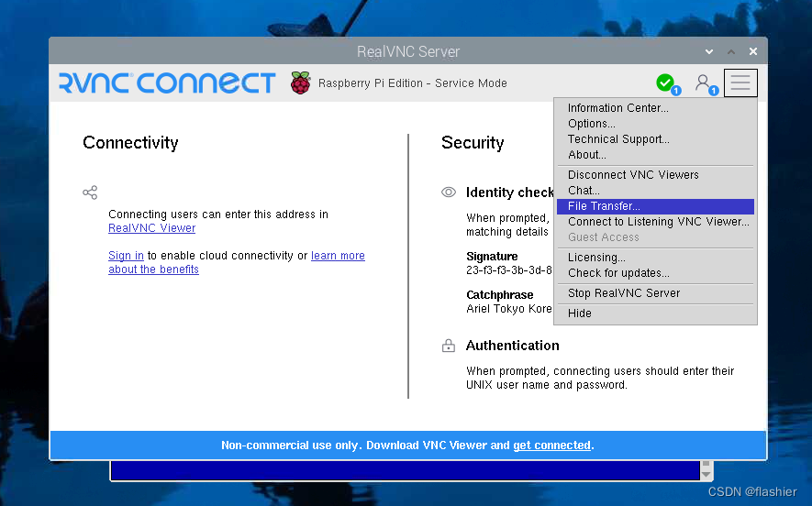Click Raspberry Pi Edition - Service Mode text
812x506 pixels.
pyautogui.click(x=412, y=83)
